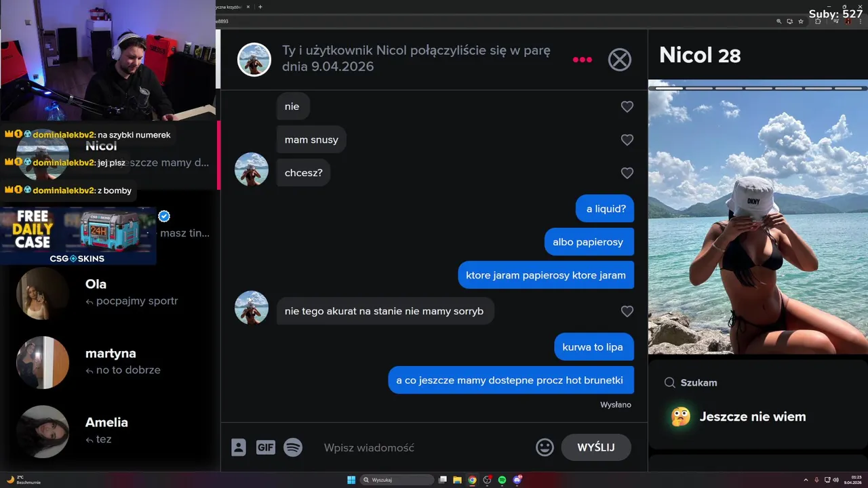Like the "mam snusy" message with its heart

pyautogui.click(x=627, y=140)
